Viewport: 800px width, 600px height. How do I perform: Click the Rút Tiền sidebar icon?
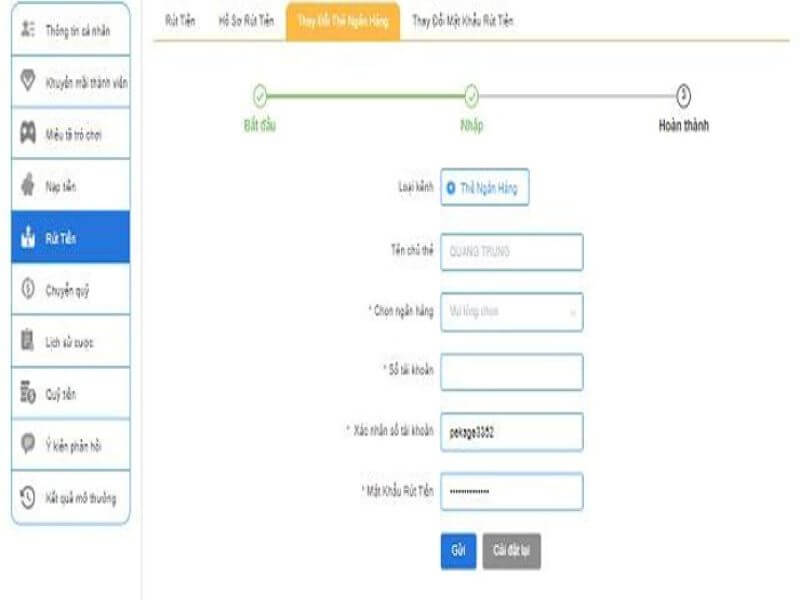pyautogui.click(x=28, y=238)
